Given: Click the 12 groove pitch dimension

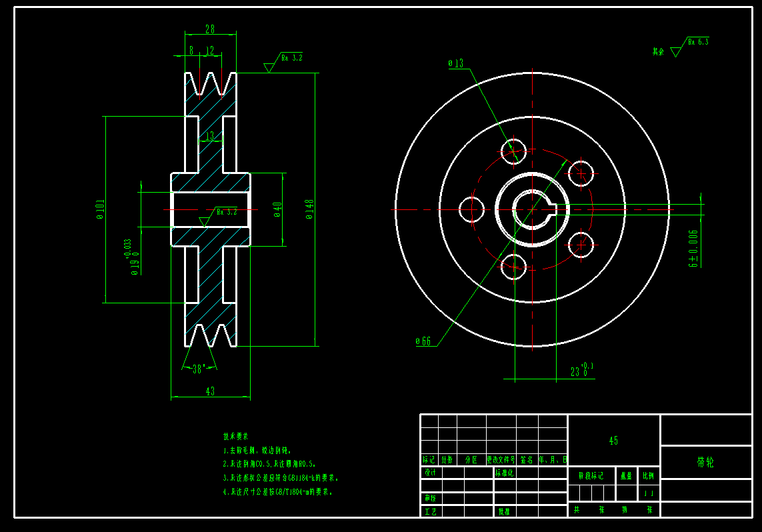Looking at the screenshot, I should click(210, 50).
